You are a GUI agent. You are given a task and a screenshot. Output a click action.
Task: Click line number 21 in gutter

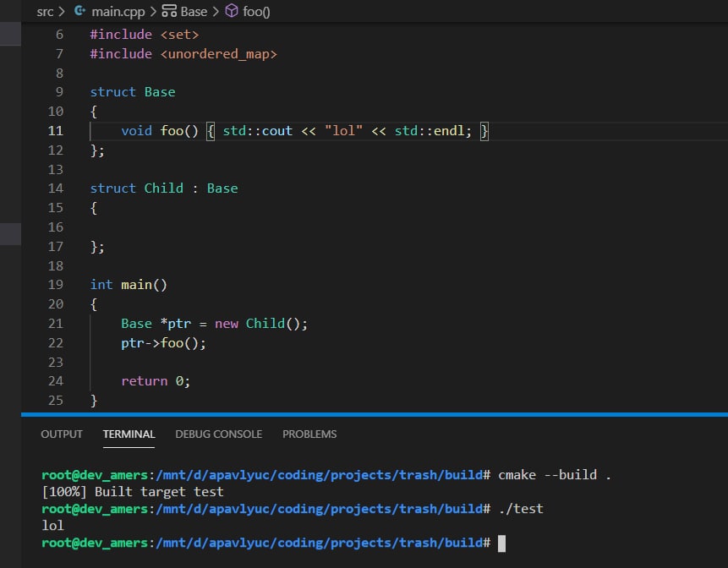coord(56,324)
